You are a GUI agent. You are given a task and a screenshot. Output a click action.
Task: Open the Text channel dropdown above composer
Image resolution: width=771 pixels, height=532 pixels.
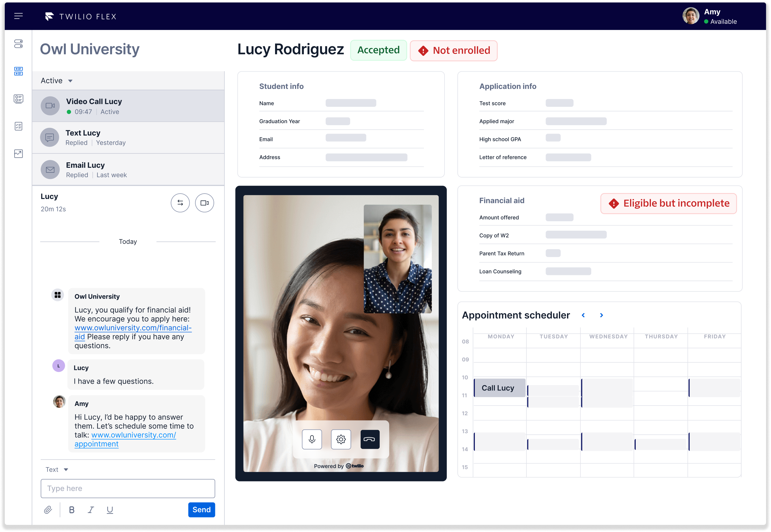click(57, 470)
